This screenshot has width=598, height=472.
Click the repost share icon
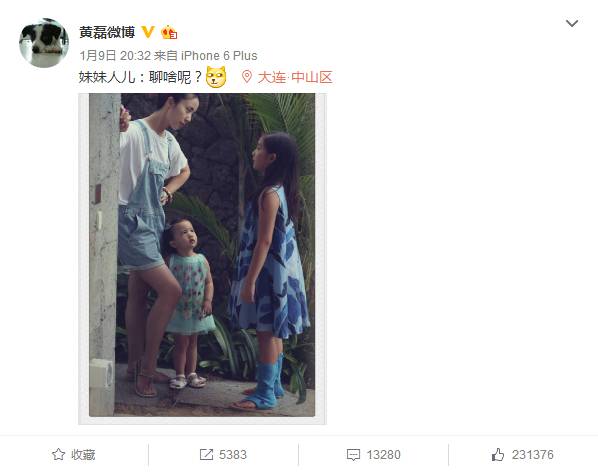point(206,454)
